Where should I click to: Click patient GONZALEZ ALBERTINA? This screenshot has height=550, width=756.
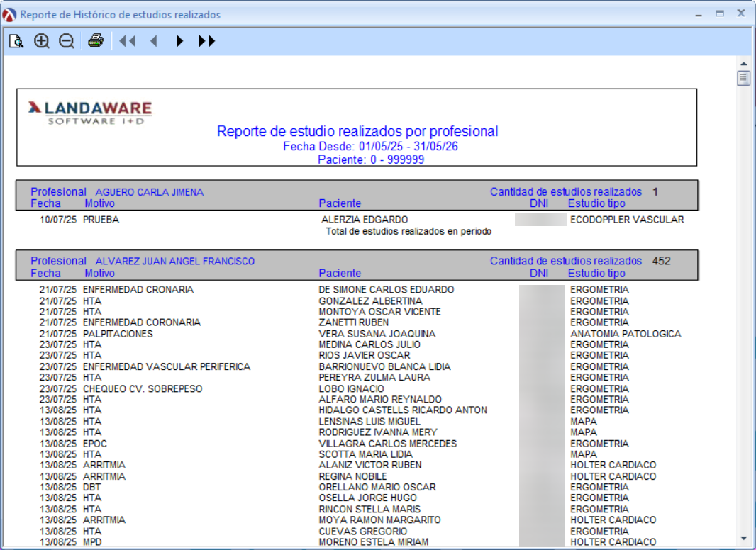(370, 301)
